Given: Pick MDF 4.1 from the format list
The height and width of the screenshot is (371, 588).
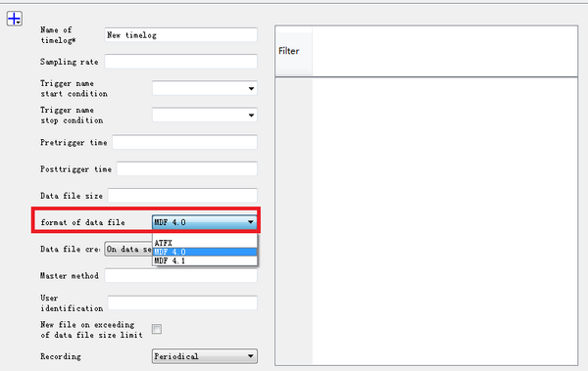Looking at the screenshot, I should point(205,260).
